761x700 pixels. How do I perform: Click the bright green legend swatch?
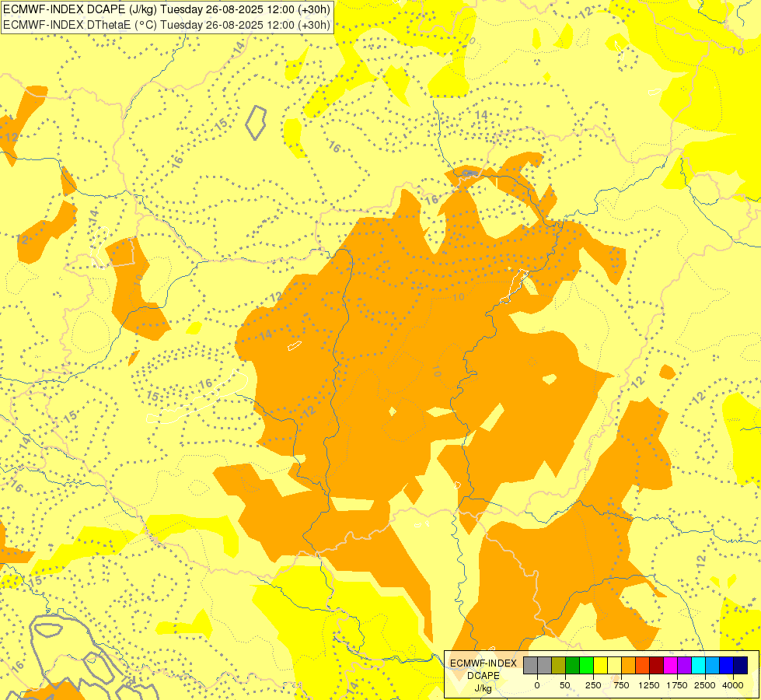(x=587, y=665)
